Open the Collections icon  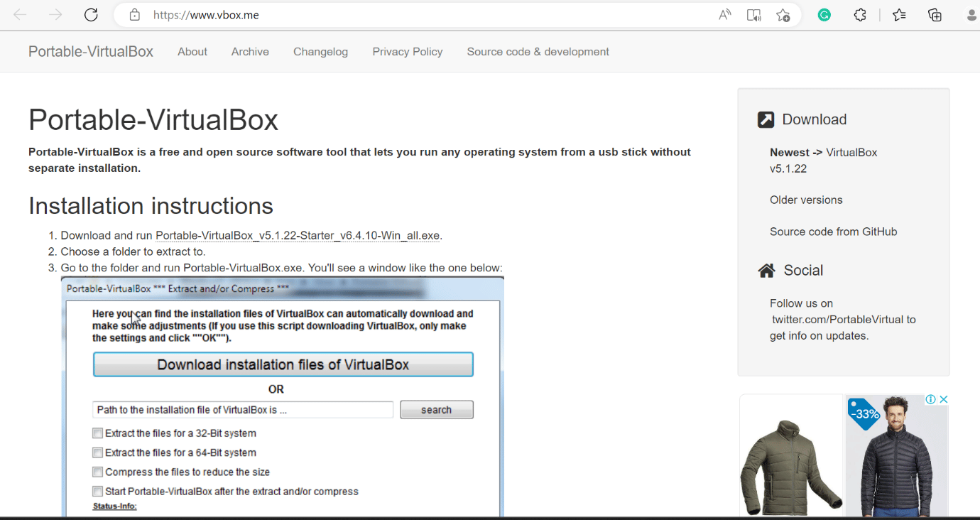[935, 15]
